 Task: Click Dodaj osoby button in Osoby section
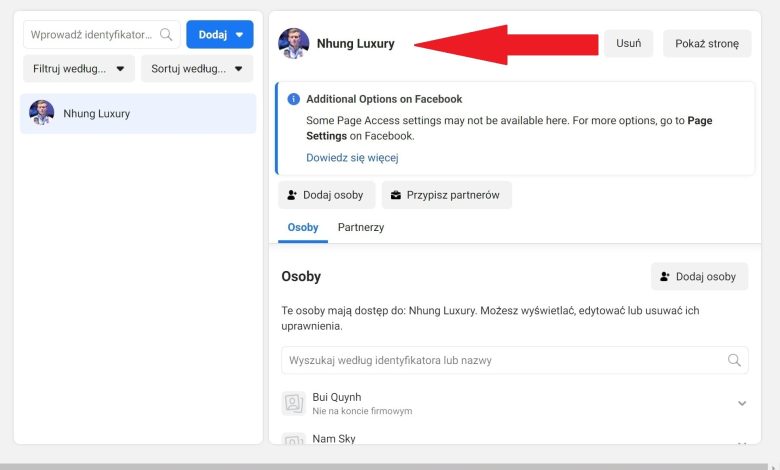point(699,277)
